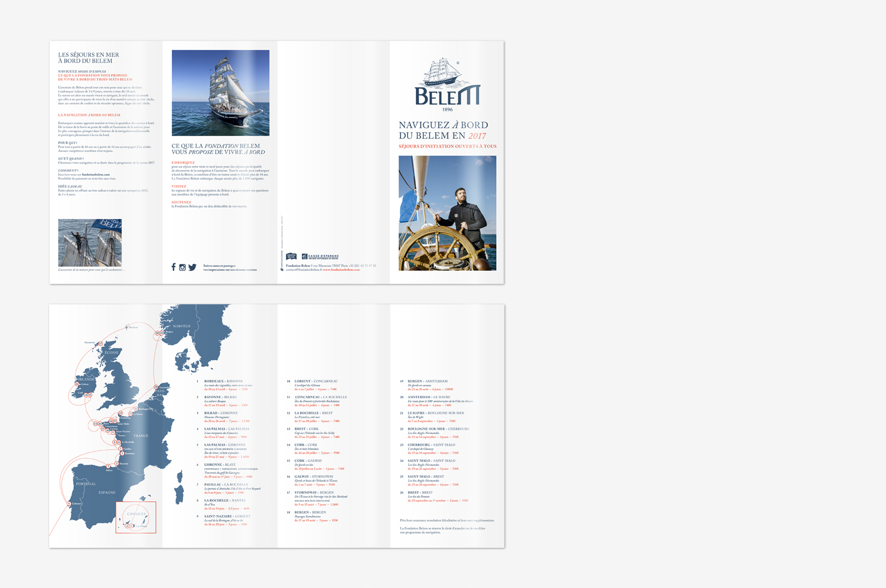Image resolution: width=886 pixels, height=588 pixels.
Task: Click the 'GALWAY › STORNOWAY' itinerary 16
Action: click(314, 477)
